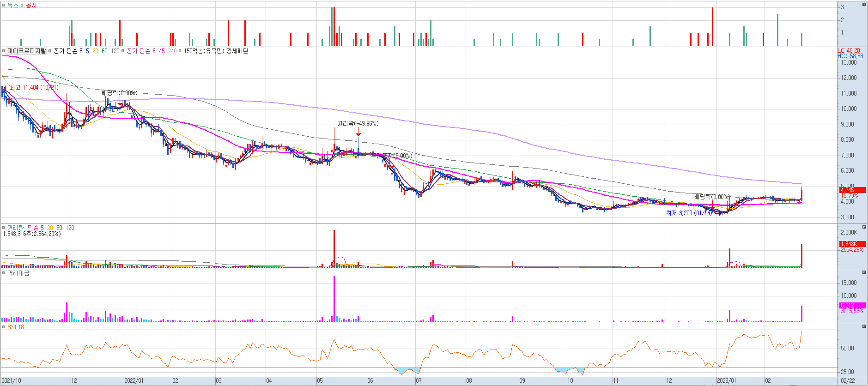Screen dimensions: 868x386
Task: Select the orange 20 price moving average period
Action: tap(95, 51)
